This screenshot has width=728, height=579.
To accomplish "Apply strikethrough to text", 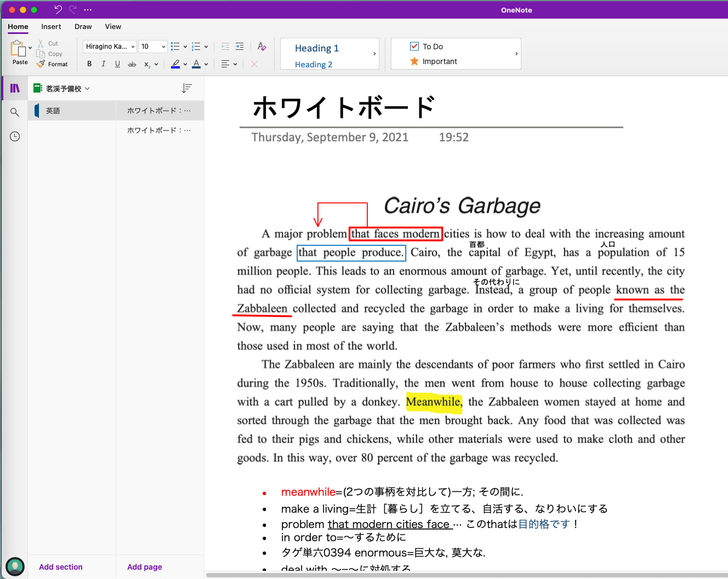I will (x=132, y=64).
